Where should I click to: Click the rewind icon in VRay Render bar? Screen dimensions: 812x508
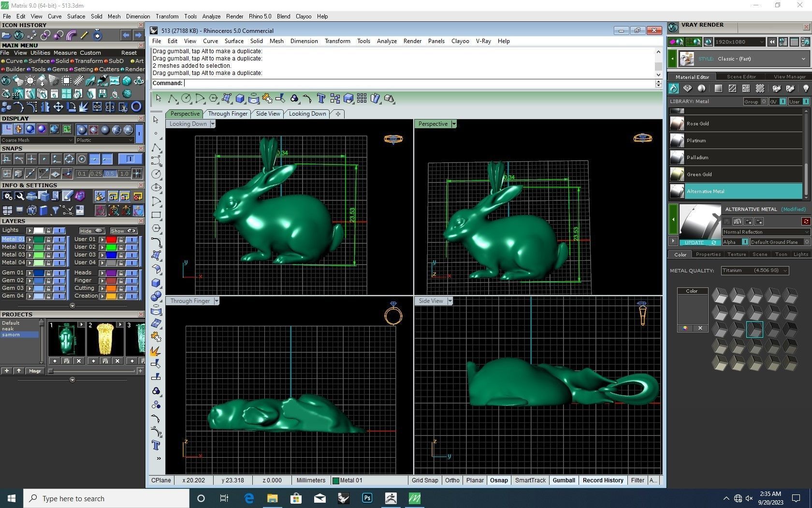point(772,42)
